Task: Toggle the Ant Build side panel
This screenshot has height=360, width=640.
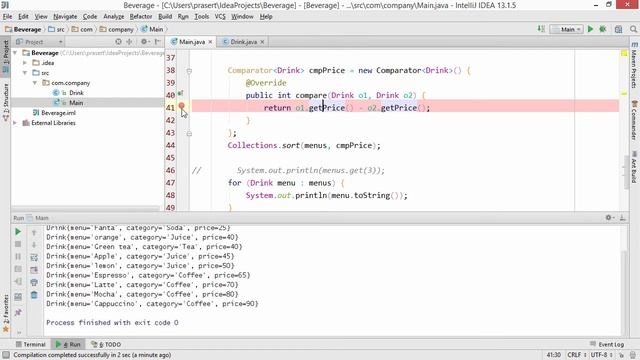Action: (634, 167)
